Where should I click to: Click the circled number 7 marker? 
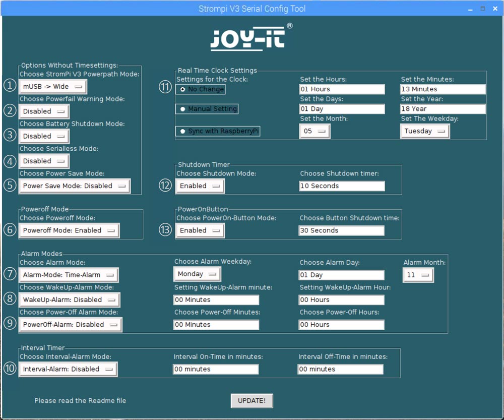tap(10, 274)
